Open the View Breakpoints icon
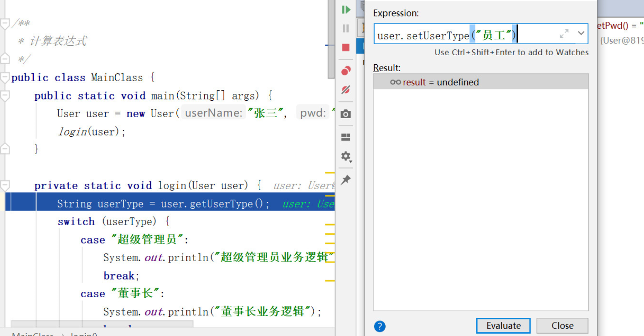Screen dimensions: 644x336 point(346,71)
